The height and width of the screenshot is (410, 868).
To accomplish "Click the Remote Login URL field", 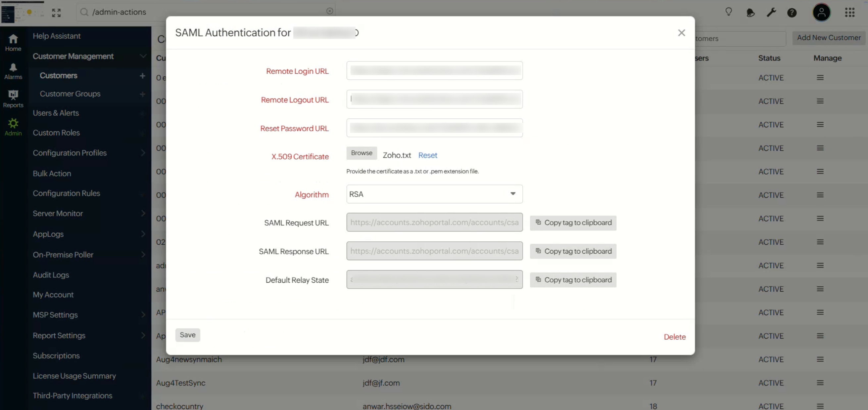I will point(434,71).
